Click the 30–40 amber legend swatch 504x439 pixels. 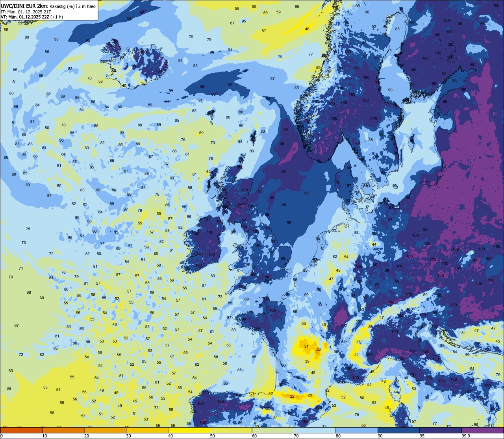(147, 430)
